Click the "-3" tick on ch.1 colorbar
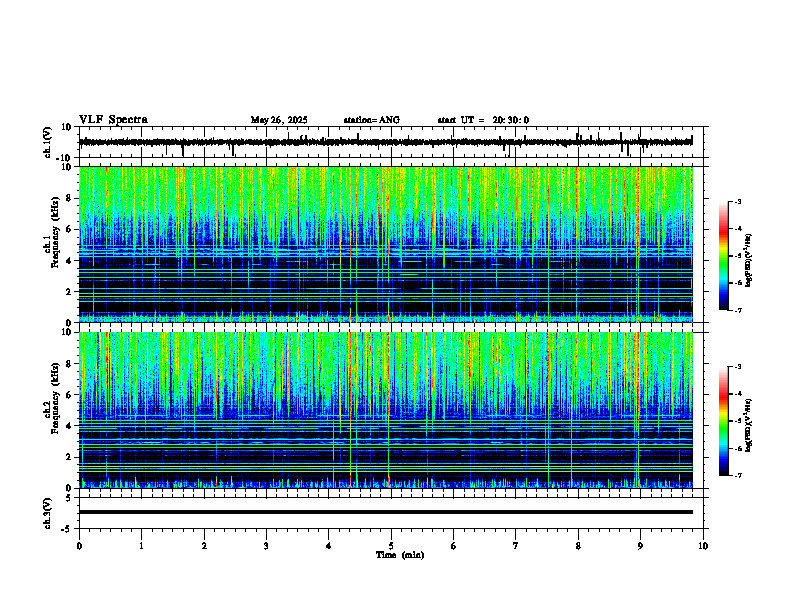Image resolution: width=792 pixels, height=612 pixels. [738, 201]
